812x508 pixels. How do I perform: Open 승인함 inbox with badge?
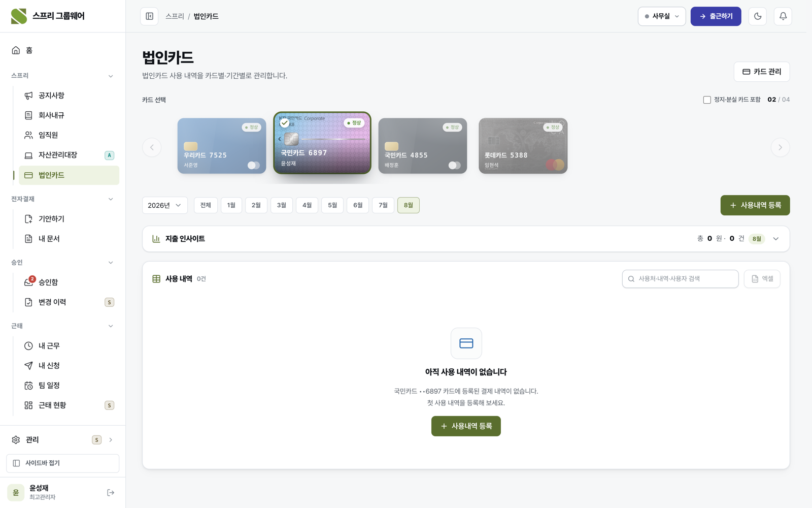69,282
